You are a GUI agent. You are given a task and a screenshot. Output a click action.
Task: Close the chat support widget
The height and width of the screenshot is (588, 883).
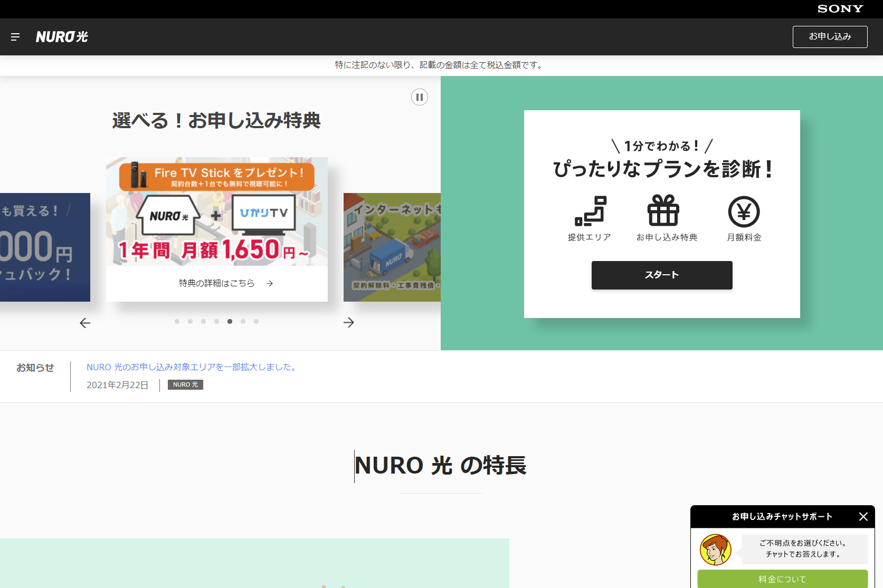pos(863,517)
